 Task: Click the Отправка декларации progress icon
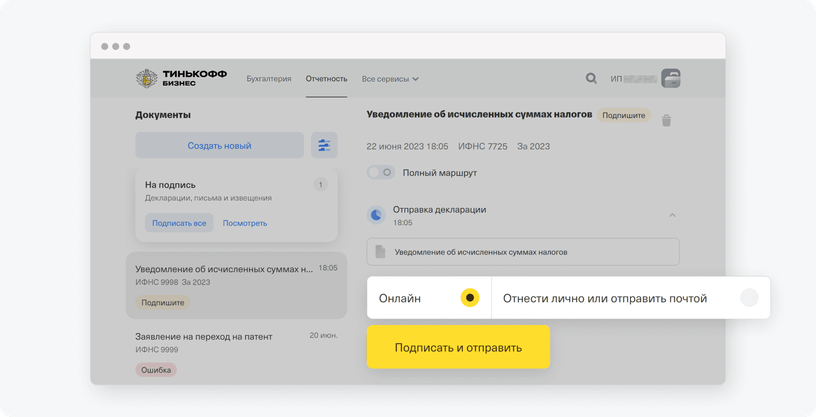click(x=376, y=215)
